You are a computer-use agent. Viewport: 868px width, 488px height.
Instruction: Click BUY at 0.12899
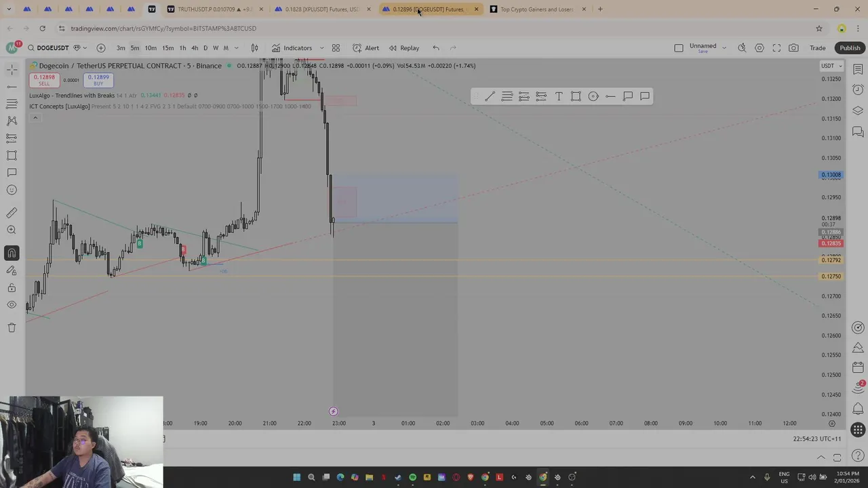(x=98, y=80)
